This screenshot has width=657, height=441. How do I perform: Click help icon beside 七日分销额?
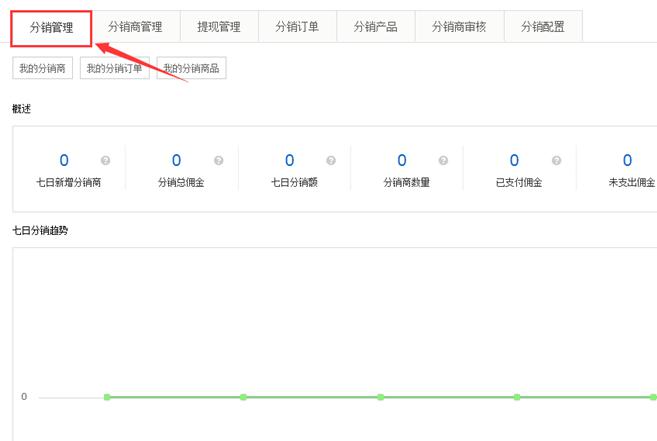click(x=331, y=161)
